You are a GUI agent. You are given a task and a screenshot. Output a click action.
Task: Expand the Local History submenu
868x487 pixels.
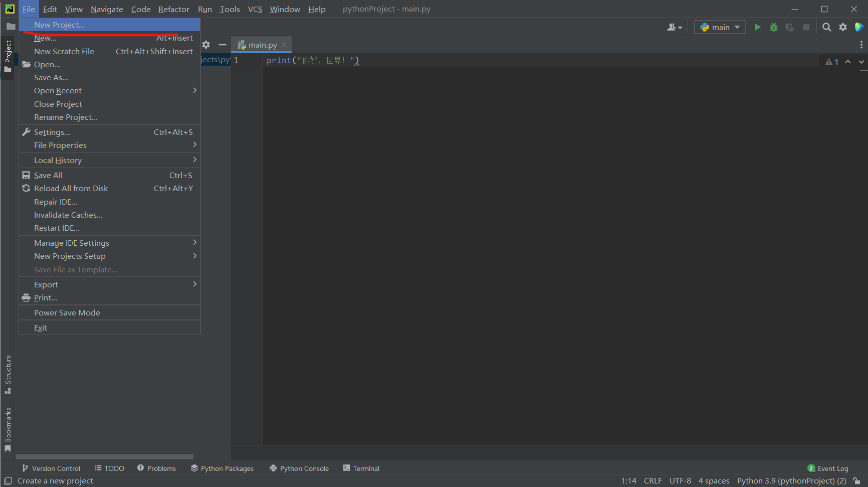109,160
